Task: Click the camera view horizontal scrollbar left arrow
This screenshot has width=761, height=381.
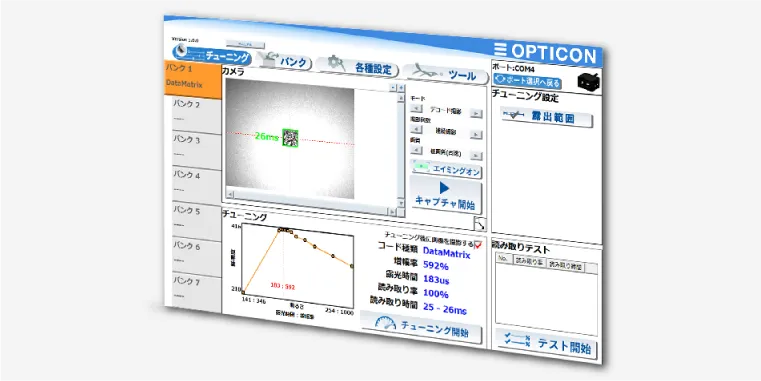Action: point(230,194)
